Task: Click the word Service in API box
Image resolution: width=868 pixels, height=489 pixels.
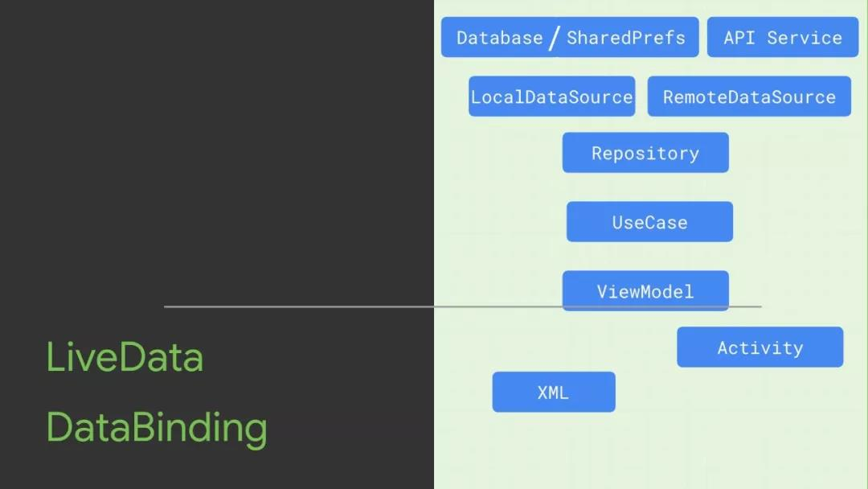Action: click(x=805, y=38)
